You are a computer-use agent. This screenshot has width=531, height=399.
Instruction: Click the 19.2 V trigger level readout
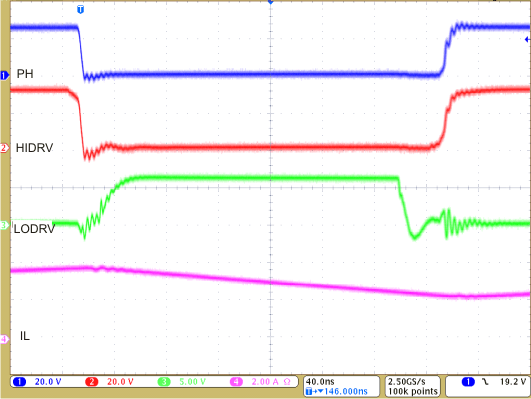513,382
